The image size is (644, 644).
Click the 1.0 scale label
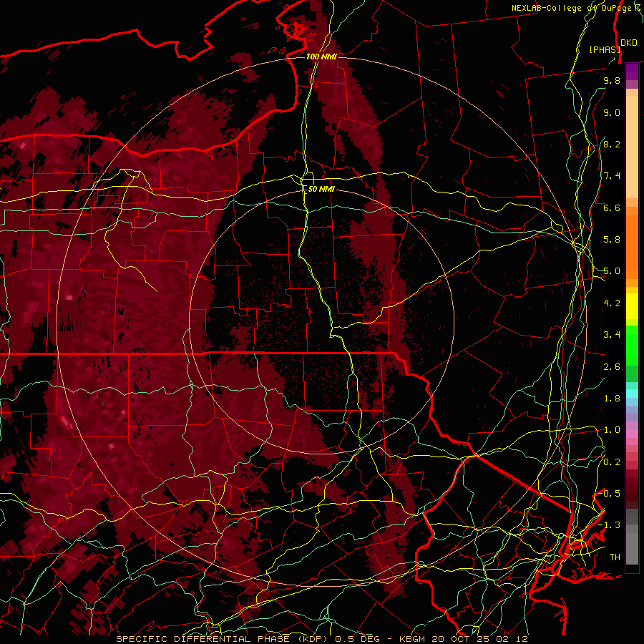612,430
